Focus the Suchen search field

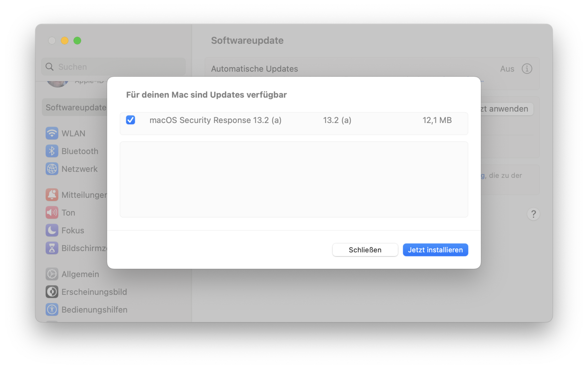point(116,67)
